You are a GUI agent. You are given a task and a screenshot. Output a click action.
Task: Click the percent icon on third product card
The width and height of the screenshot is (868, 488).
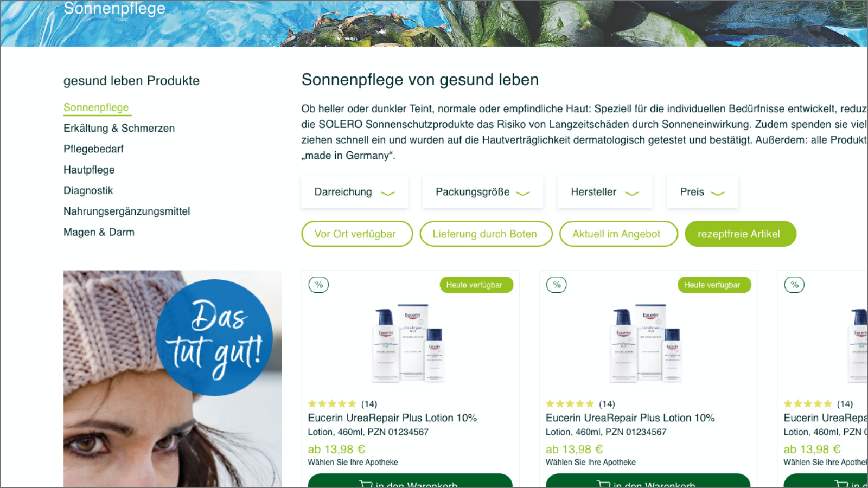(794, 285)
